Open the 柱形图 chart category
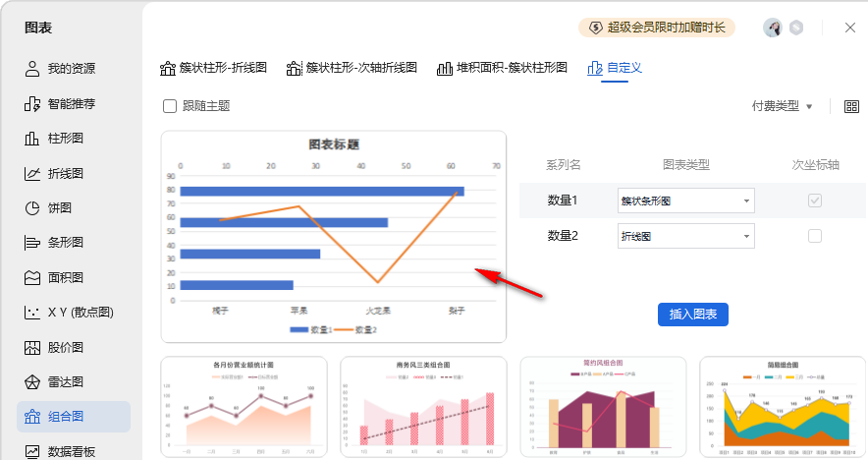 tap(66, 139)
